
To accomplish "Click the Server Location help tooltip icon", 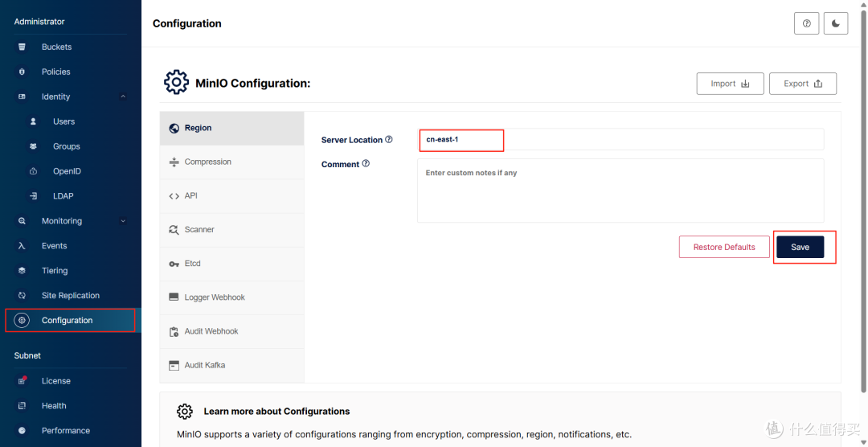I will (389, 140).
